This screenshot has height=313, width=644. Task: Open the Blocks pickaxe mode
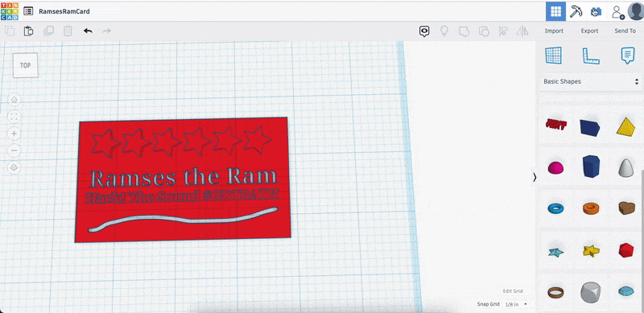point(576,11)
